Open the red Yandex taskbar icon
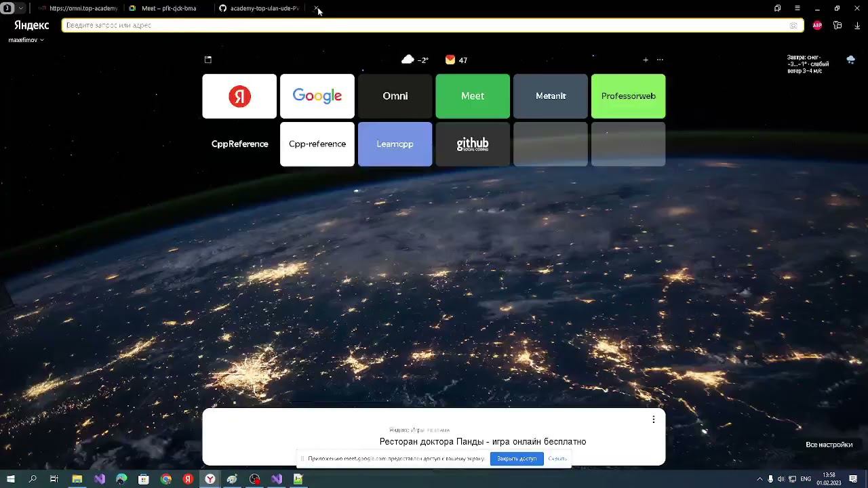 click(188, 479)
